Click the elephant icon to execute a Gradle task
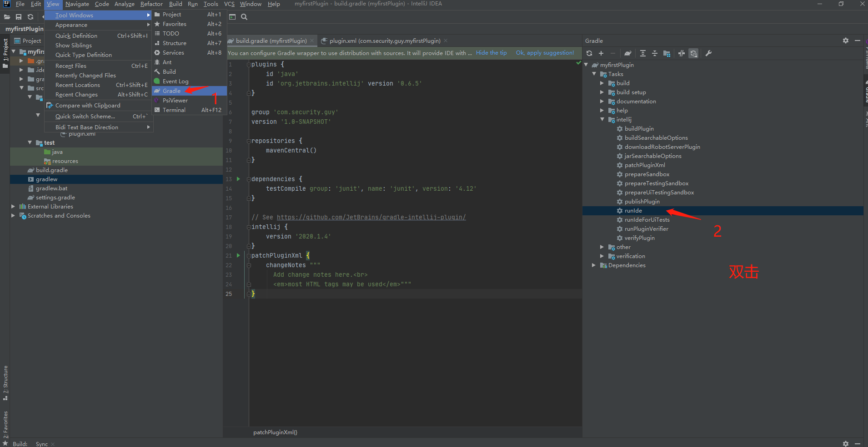The width and height of the screenshot is (868, 447). (x=628, y=53)
